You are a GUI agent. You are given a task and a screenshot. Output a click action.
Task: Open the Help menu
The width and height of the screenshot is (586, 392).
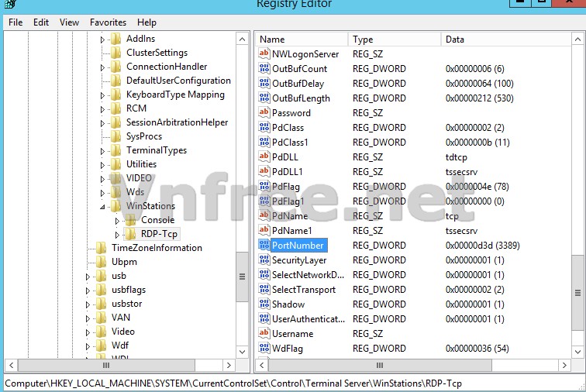coord(146,22)
